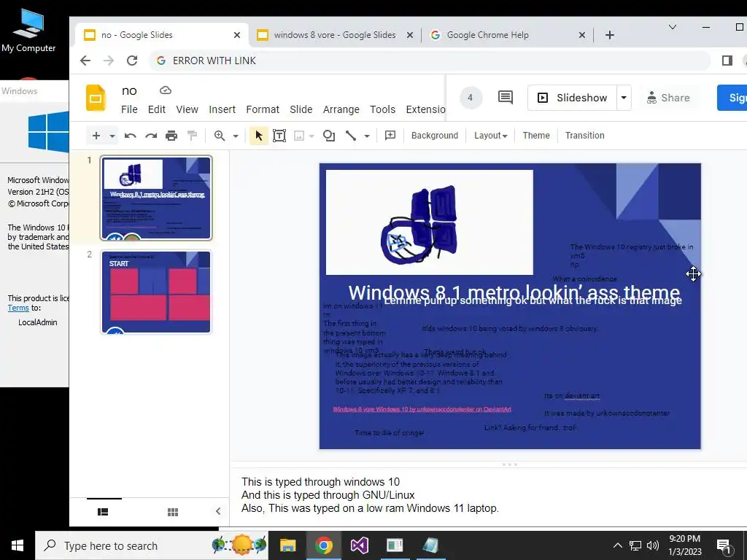Open the Chrome tab search chevron
747x560 pixels.
point(672,27)
